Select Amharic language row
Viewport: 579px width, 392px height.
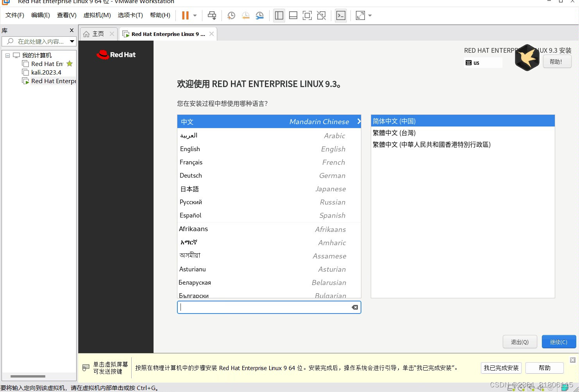pos(269,242)
